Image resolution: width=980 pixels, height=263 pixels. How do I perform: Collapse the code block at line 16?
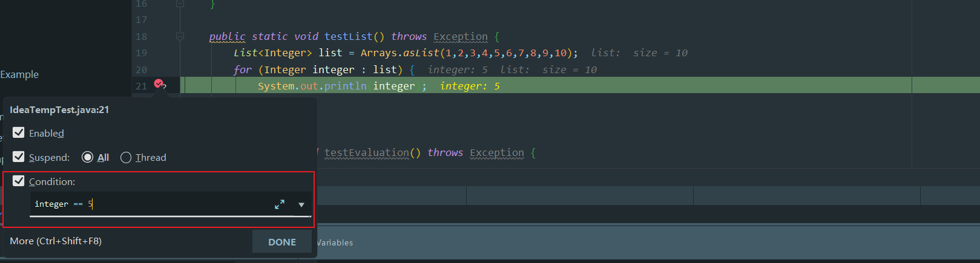coord(180,4)
